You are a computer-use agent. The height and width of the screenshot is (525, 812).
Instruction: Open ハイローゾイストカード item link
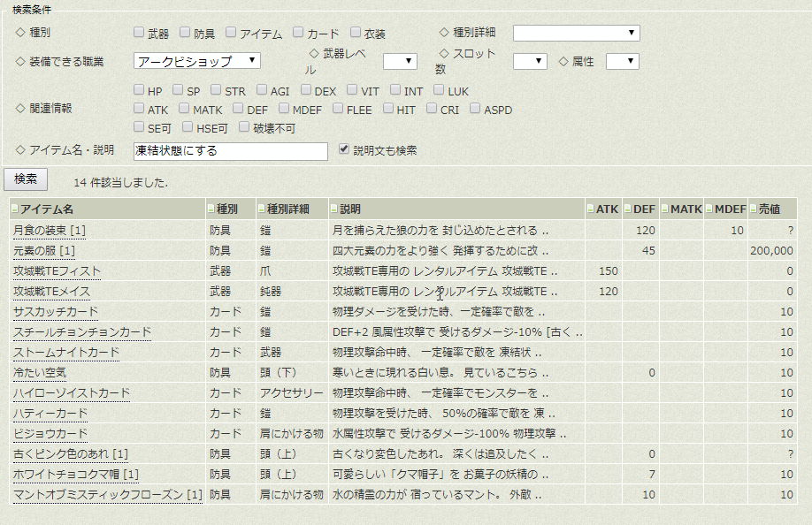(x=72, y=393)
